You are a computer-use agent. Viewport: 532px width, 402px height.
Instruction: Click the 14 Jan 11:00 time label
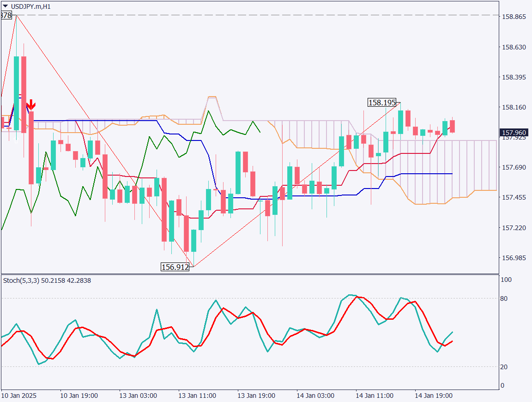375,396
